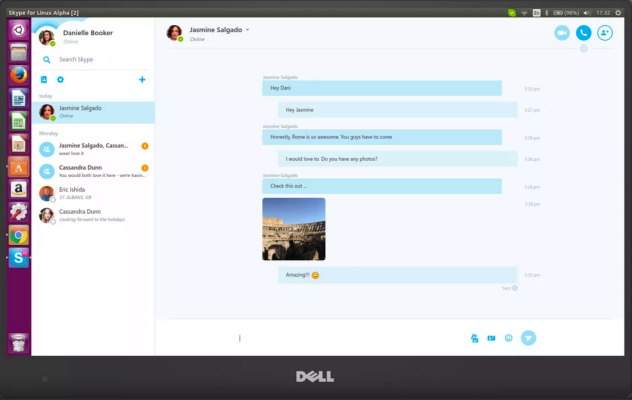The width and height of the screenshot is (632, 400).
Task: Click the send message button
Action: coord(528,338)
